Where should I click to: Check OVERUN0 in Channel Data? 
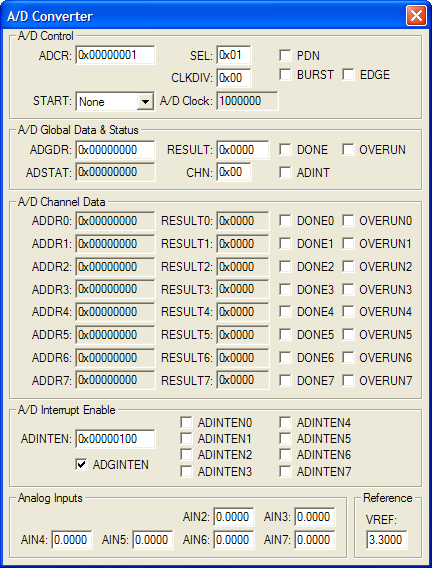point(348,220)
